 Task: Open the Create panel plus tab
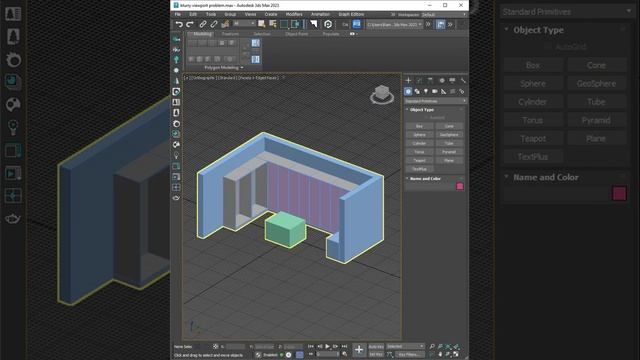click(x=408, y=80)
